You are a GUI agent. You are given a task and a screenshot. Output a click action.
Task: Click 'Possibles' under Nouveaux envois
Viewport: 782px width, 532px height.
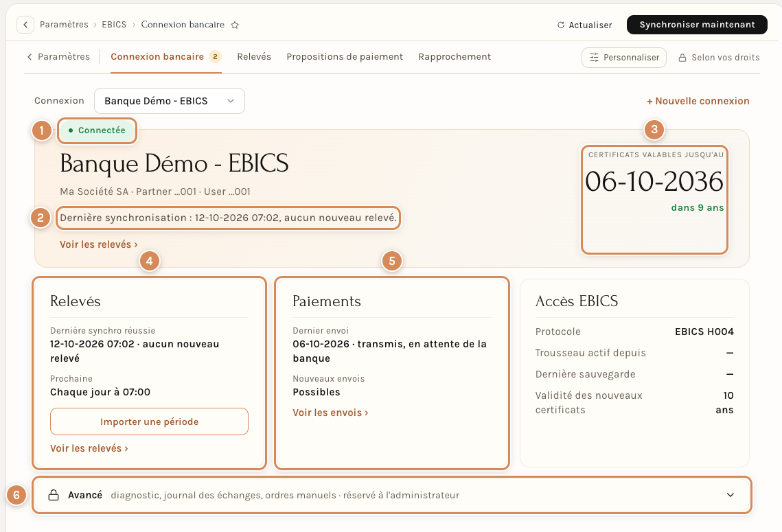(317, 392)
